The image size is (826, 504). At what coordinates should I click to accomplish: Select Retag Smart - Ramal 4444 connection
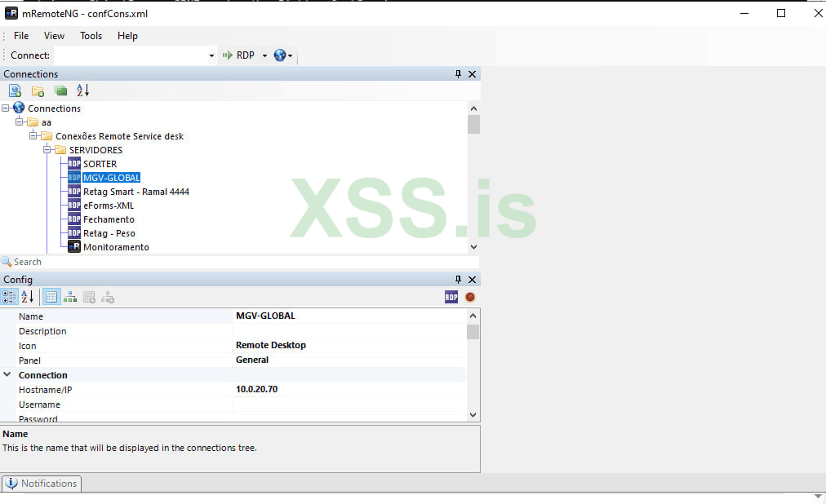136,192
